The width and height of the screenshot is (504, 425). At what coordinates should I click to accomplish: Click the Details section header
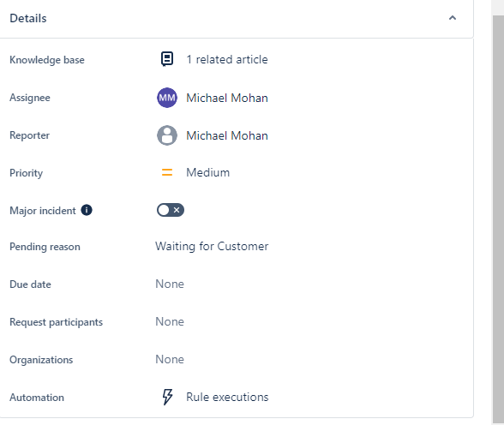pos(237,19)
